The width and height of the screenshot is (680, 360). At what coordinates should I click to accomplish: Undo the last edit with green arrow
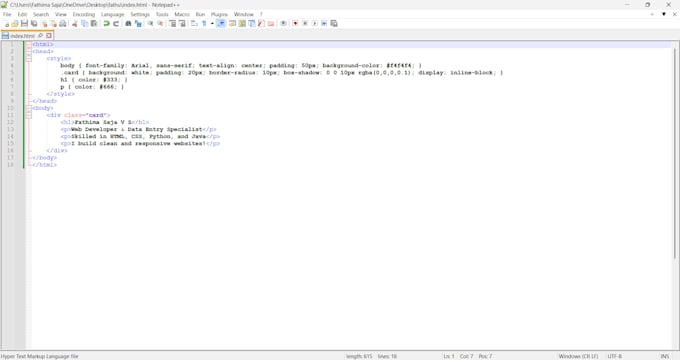tap(106, 23)
